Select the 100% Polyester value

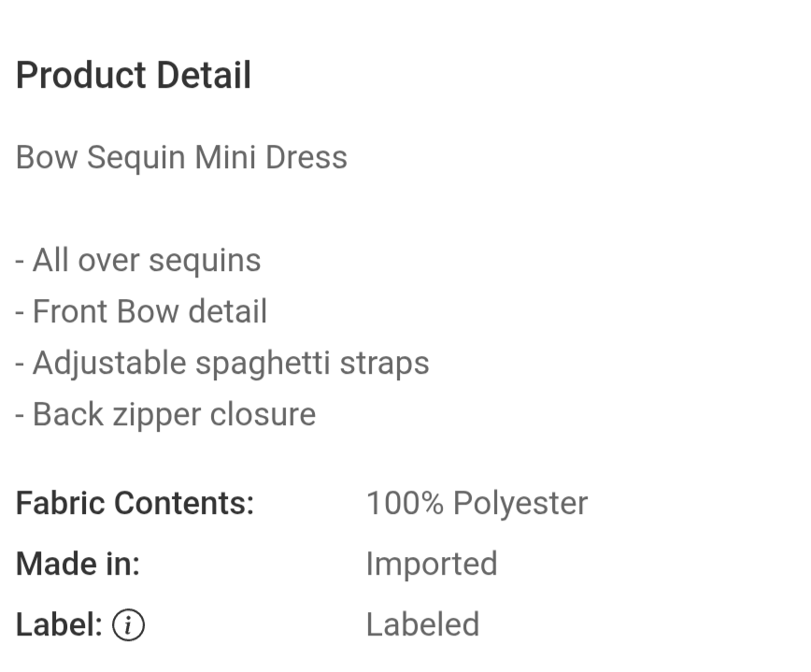477,503
